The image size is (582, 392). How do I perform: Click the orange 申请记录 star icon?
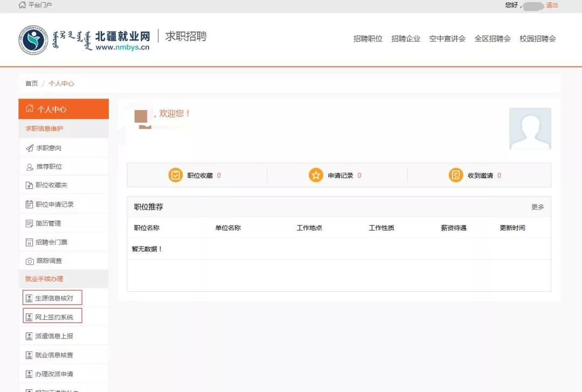[x=316, y=175]
